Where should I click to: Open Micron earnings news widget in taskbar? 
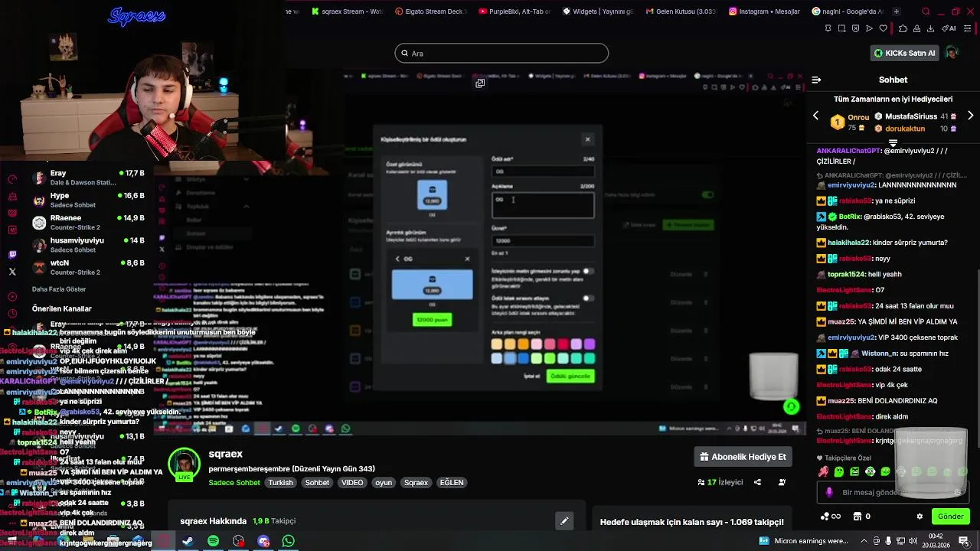coord(805,541)
